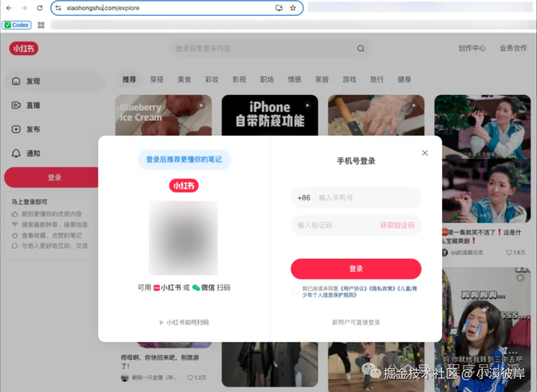The width and height of the screenshot is (537, 392).
Task: Switch to the 职场 tab
Action: (267, 79)
